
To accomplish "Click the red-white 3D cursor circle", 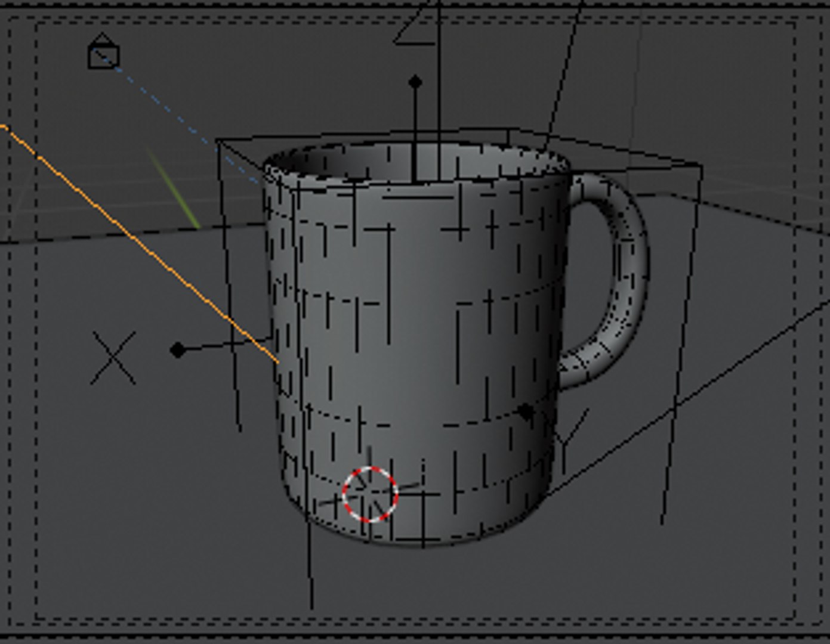I will tap(370, 494).
